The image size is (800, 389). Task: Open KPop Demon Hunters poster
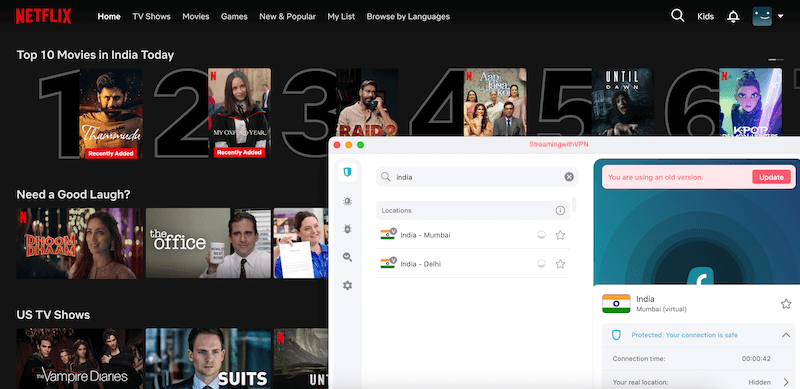click(x=751, y=102)
